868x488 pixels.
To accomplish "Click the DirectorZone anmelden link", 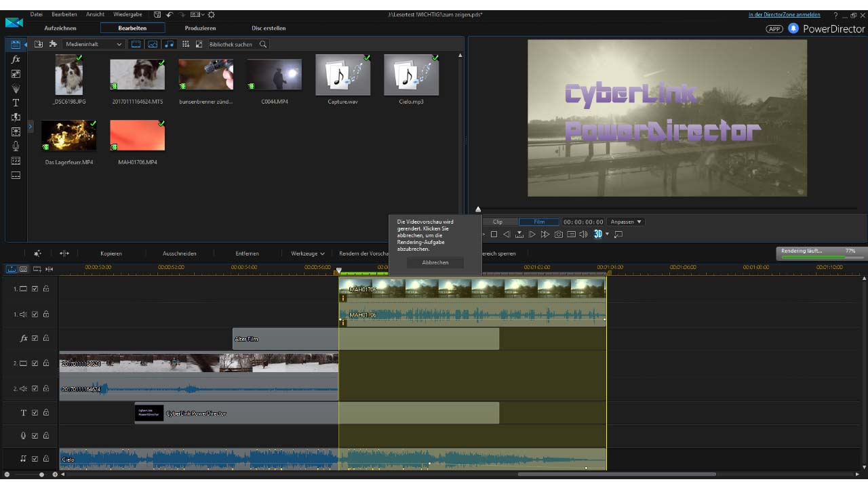I will tap(784, 14).
